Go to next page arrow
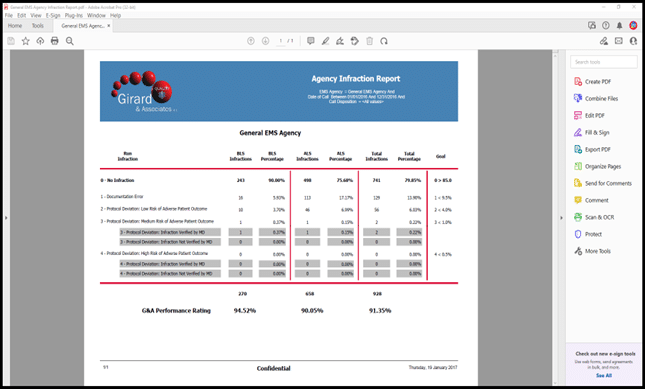The image size is (645, 389). pos(265,41)
